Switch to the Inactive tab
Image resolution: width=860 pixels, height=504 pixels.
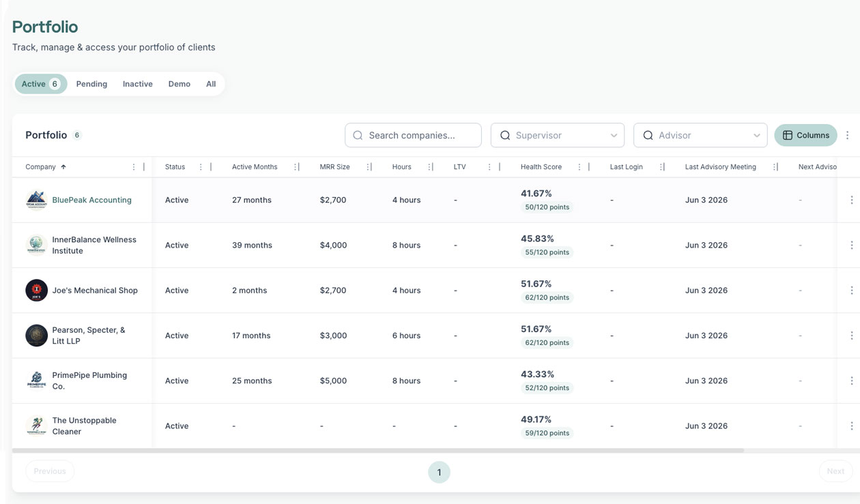pyautogui.click(x=138, y=84)
